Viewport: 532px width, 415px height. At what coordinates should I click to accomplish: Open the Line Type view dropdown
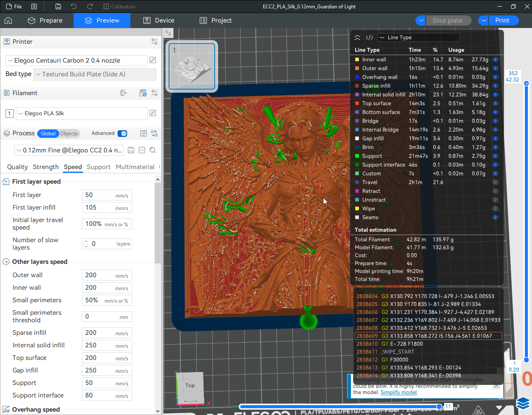(x=418, y=38)
